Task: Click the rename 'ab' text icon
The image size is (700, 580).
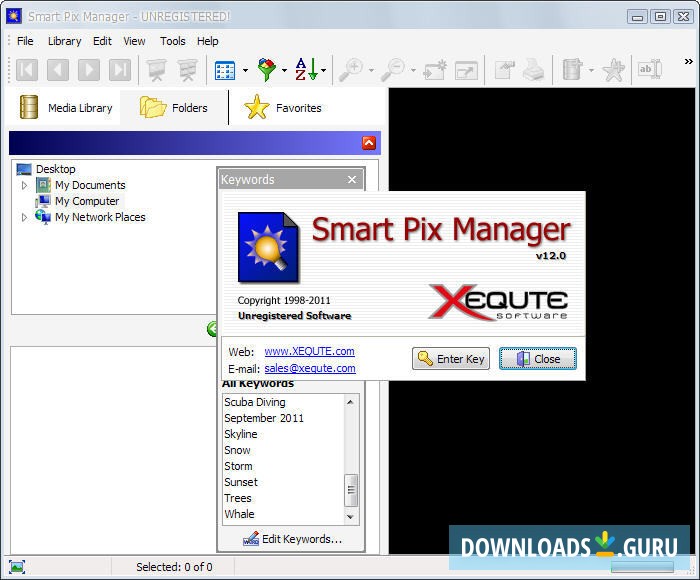Action: (x=650, y=70)
